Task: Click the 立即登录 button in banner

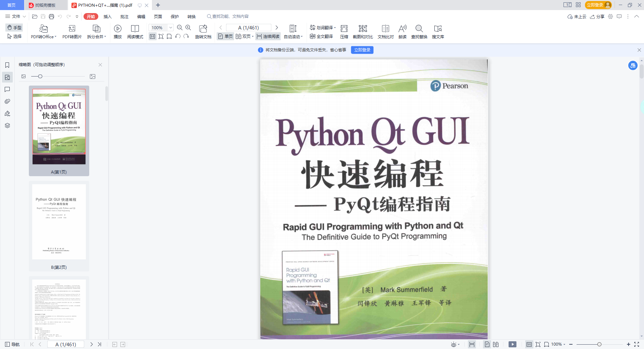Action: coord(362,50)
